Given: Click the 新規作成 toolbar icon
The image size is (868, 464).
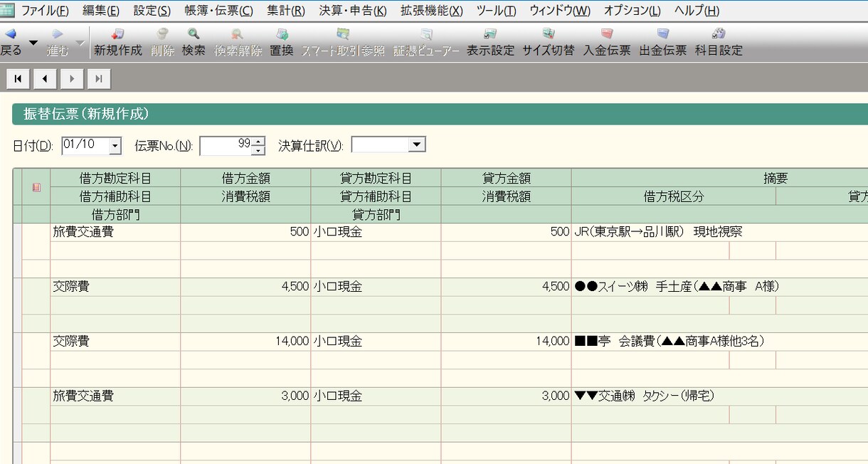Looking at the screenshot, I should click(118, 33).
